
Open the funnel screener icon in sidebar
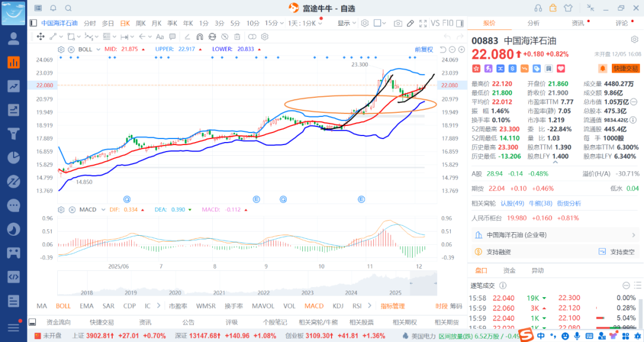coord(14,134)
